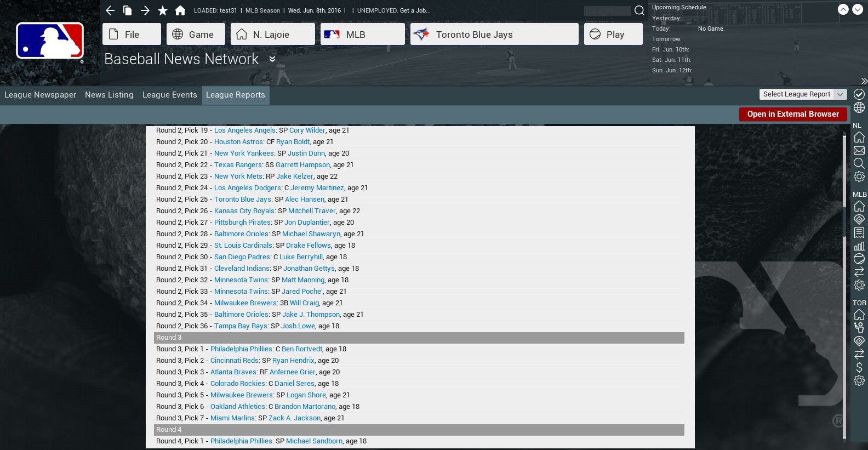Open the MLB home icon in sidebar
868x450 pixels.
[859, 206]
